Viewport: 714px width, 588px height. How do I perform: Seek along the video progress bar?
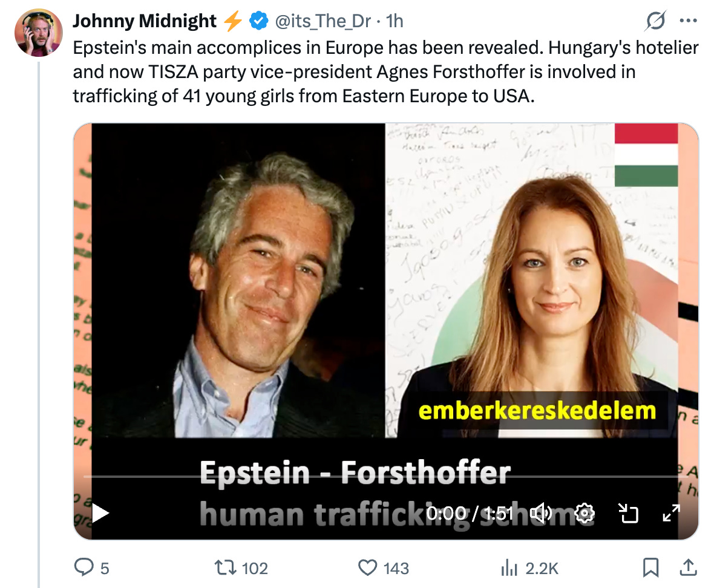pyautogui.click(x=386, y=477)
